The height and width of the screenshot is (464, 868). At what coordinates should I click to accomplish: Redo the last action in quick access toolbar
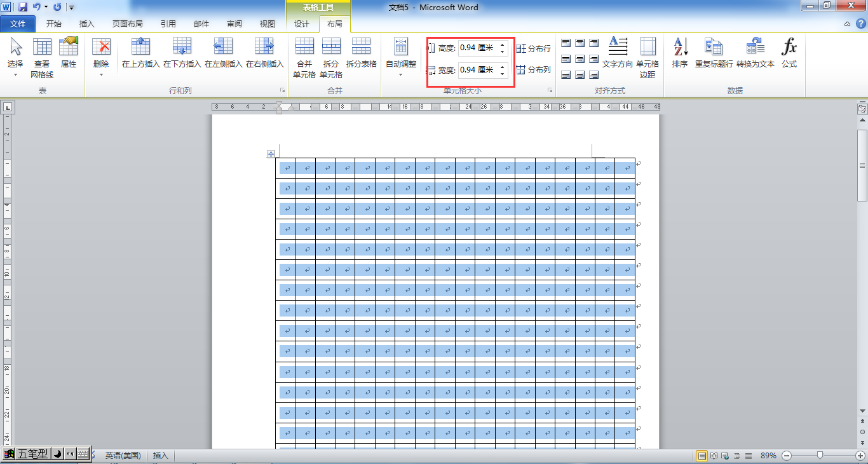coord(57,7)
